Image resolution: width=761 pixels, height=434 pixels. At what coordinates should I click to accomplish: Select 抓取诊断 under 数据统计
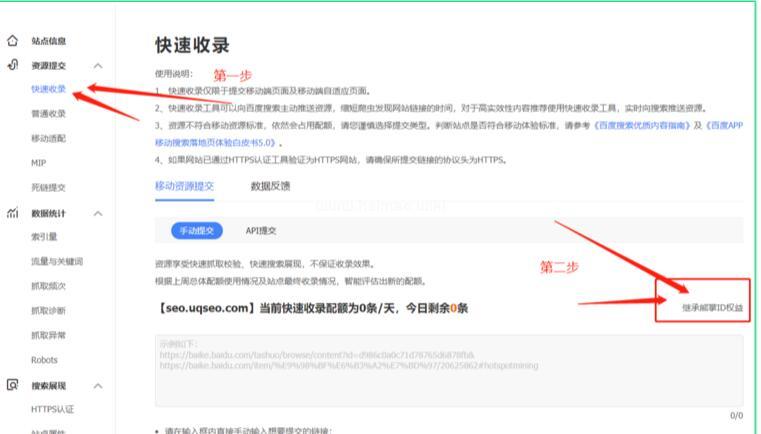click(49, 310)
